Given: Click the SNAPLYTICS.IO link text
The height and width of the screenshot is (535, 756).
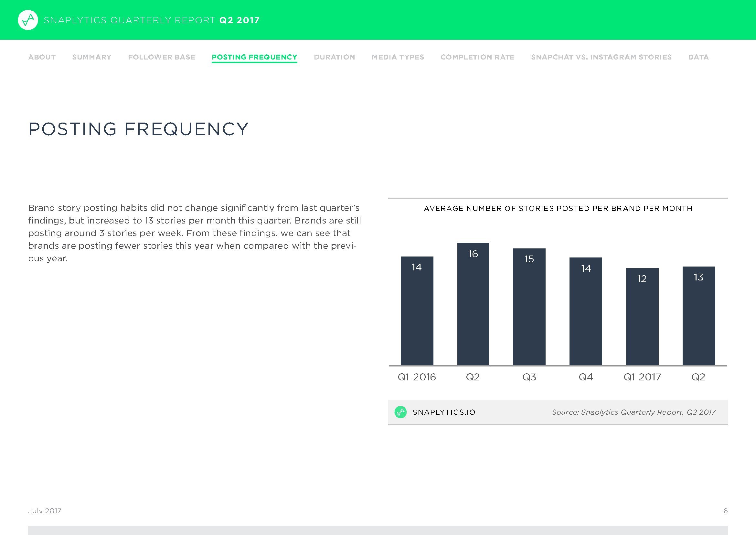Looking at the screenshot, I should click(444, 412).
